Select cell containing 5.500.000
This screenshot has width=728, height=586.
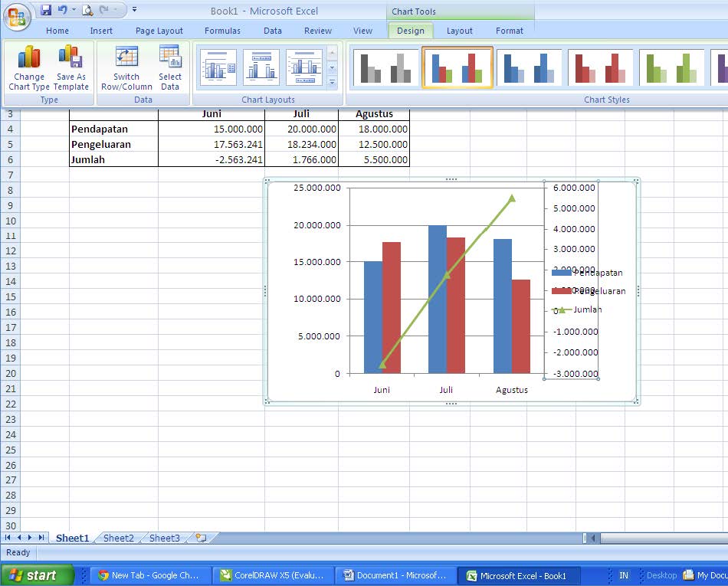[374, 159]
